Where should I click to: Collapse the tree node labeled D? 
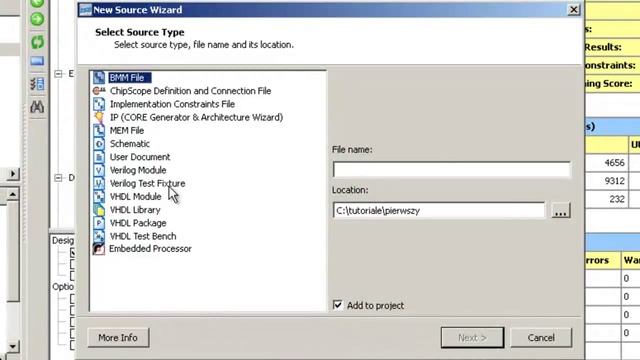click(58, 178)
